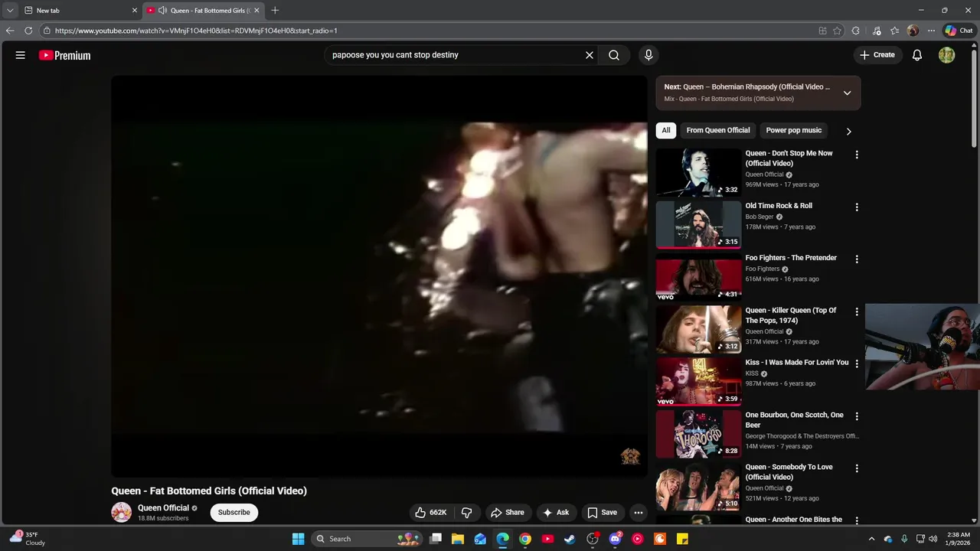Show hidden system tray icons
980x551 pixels.
[871, 539]
